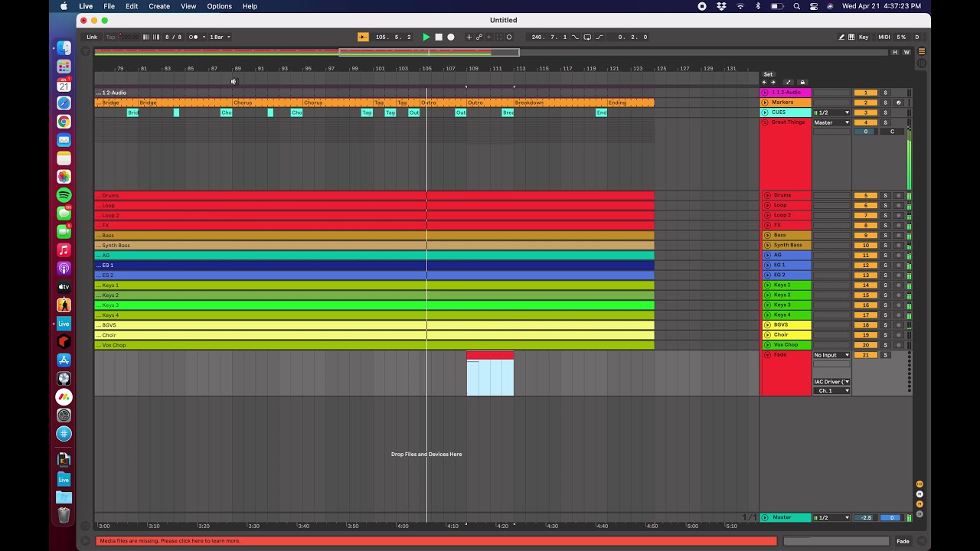Screen dimensions: 980x551
Task: Unfold the Markers track
Action: [765, 103]
